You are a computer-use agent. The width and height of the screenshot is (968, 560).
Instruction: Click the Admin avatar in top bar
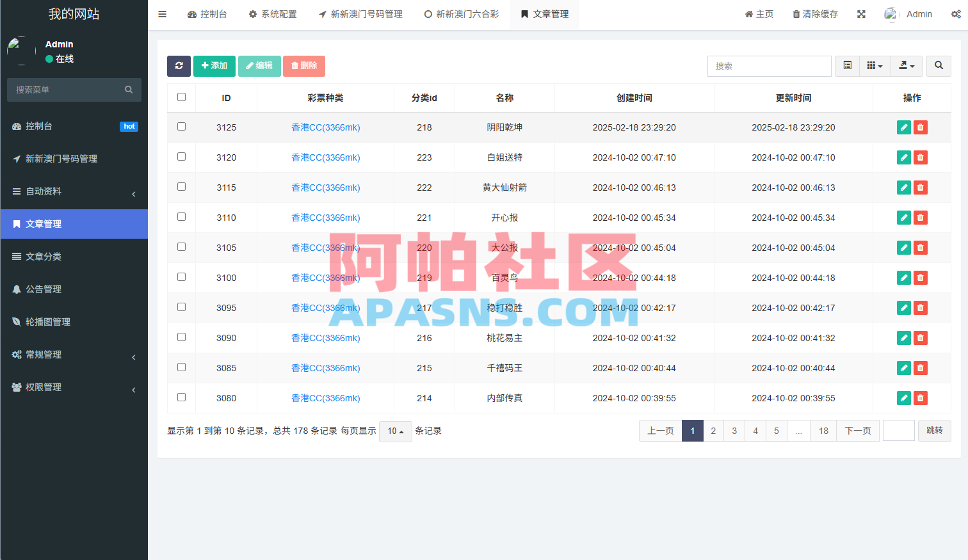coord(892,14)
